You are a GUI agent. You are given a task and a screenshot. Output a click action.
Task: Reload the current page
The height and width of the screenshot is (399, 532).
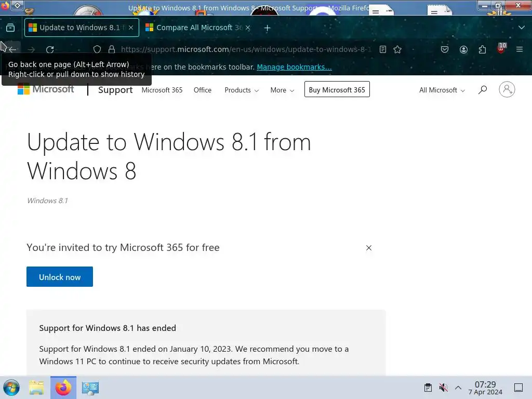[x=50, y=49]
